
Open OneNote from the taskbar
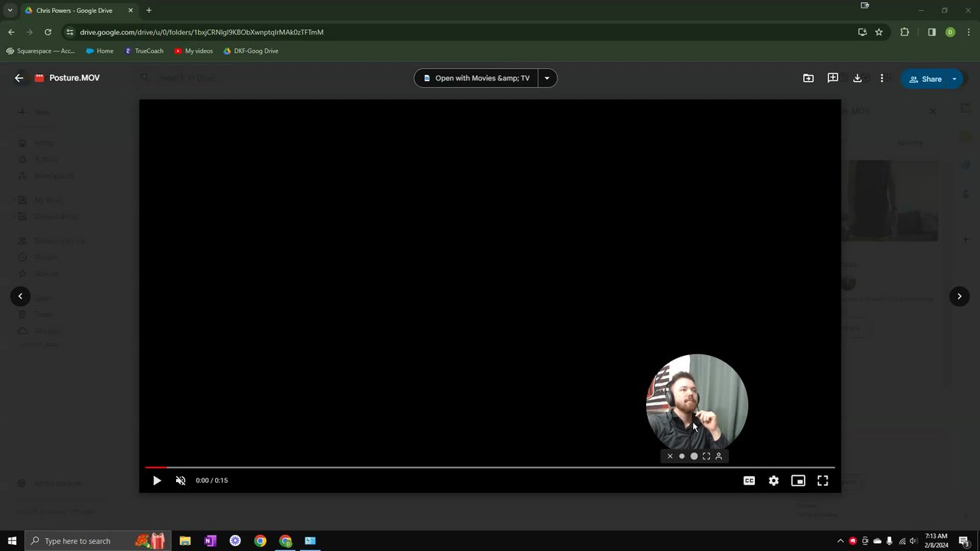coord(210,541)
